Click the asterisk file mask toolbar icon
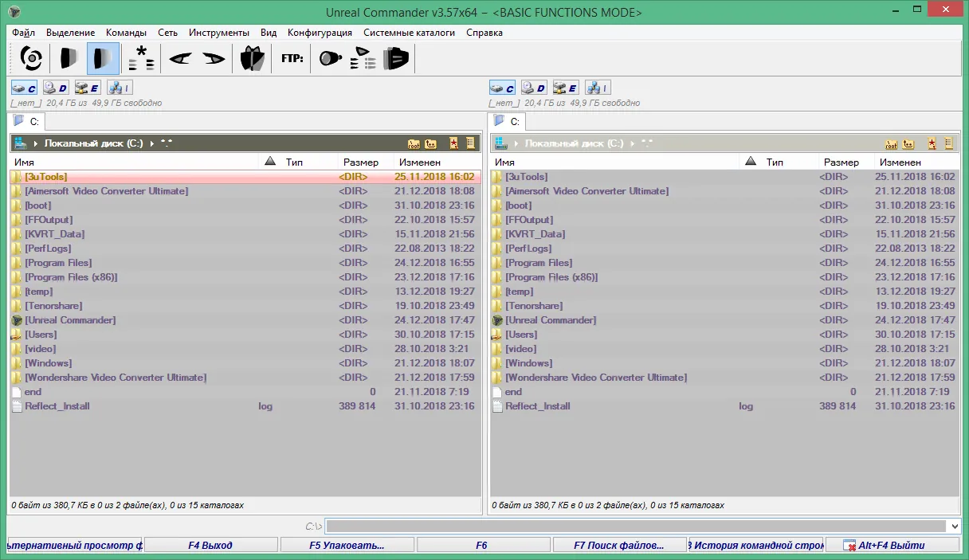The height and width of the screenshot is (560, 969). pos(141,58)
